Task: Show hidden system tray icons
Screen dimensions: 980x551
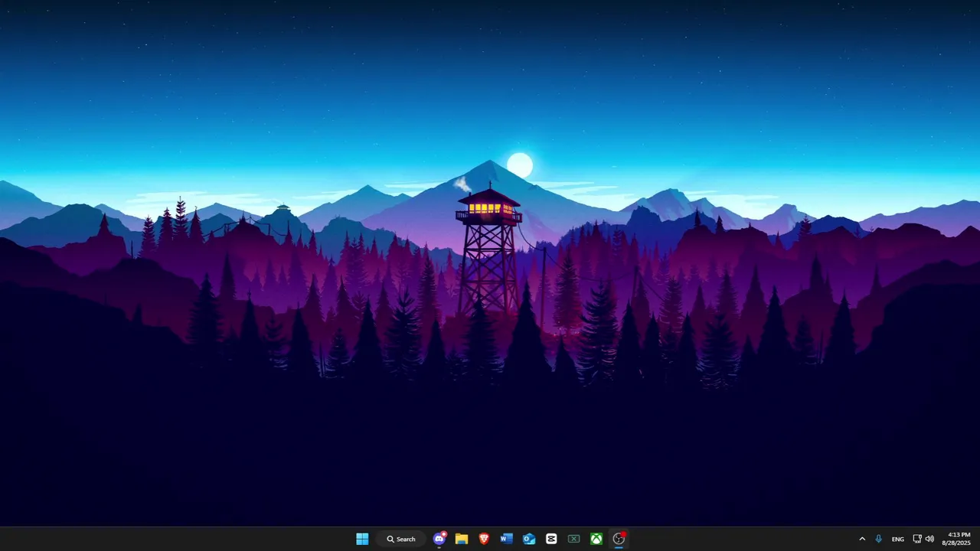Action: pyautogui.click(x=862, y=539)
